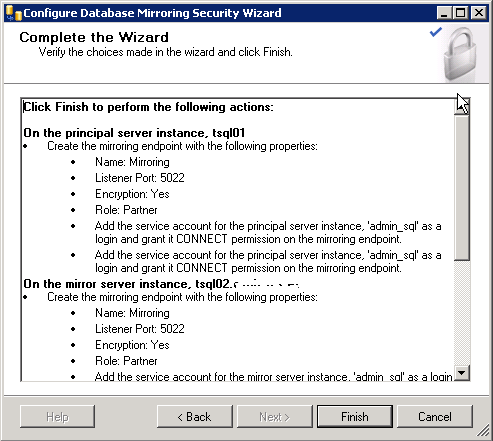Open the wizard's title bar database icon
This screenshot has width=493, height=441.
click(x=14, y=13)
